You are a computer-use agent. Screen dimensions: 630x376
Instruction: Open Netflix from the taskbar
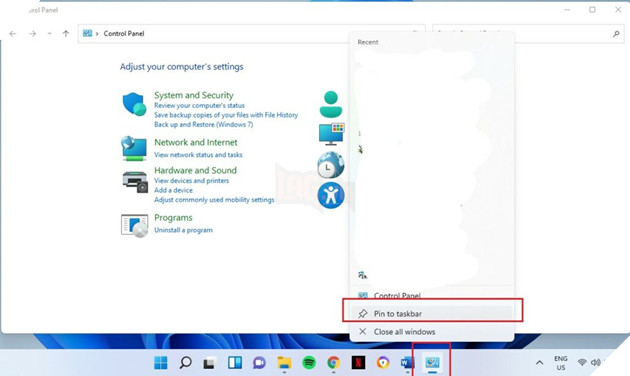point(358,363)
